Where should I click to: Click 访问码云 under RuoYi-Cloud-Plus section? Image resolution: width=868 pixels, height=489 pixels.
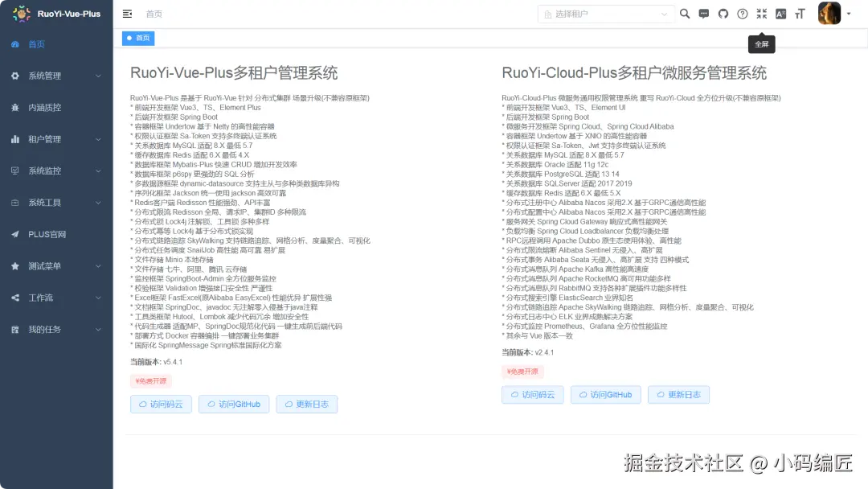[533, 395]
